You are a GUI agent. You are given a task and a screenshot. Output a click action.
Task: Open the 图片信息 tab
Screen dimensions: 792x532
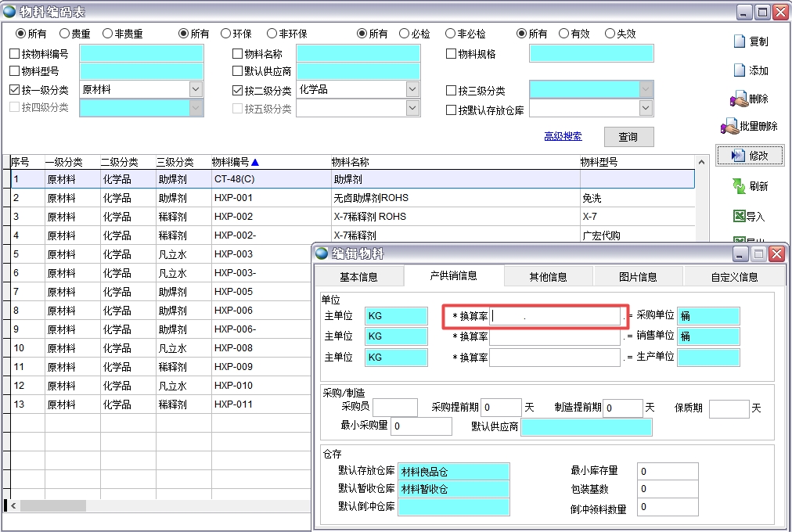(638, 277)
